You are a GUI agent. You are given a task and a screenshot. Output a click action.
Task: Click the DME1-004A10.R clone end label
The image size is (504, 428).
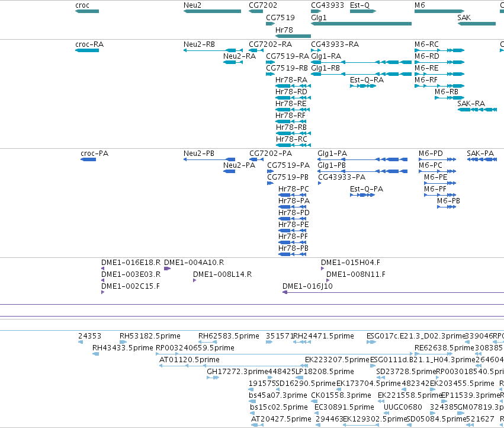194,263
